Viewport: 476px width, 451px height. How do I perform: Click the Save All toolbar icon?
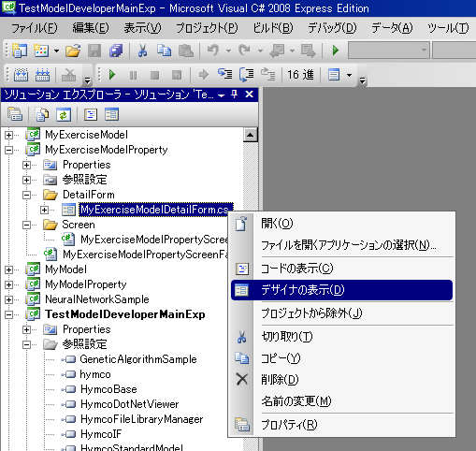click(116, 51)
